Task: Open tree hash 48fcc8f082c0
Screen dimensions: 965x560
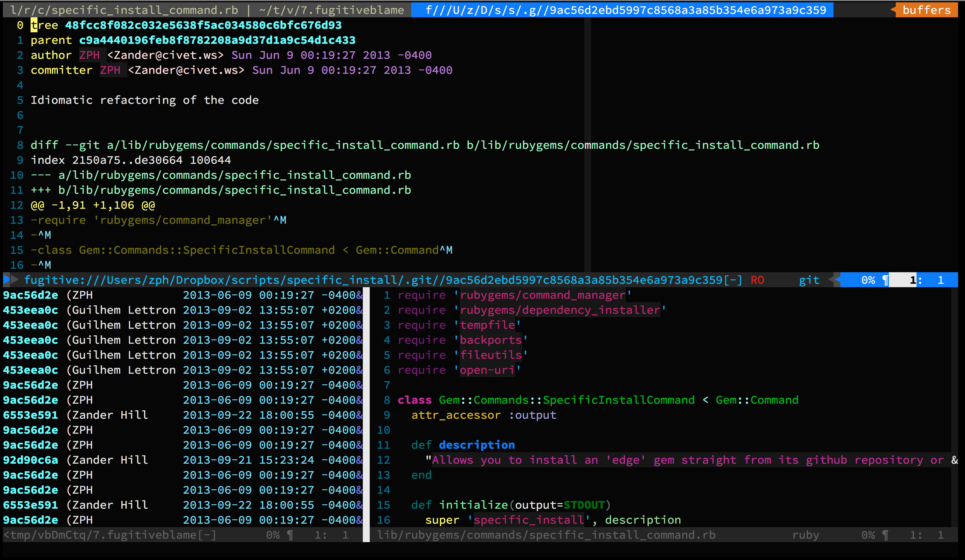Action: [203, 25]
